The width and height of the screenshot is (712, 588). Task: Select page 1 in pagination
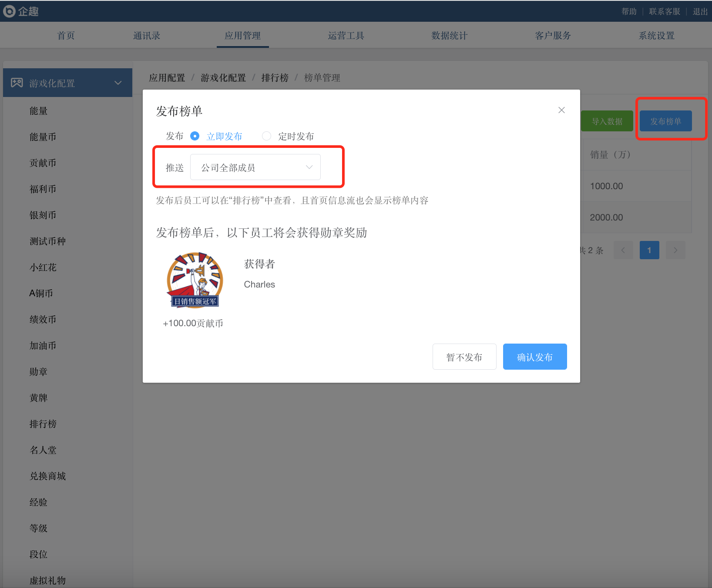649,250
